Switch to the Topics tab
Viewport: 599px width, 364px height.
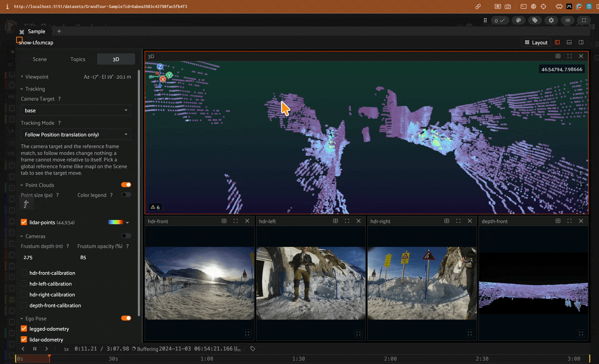click(78, 59)
